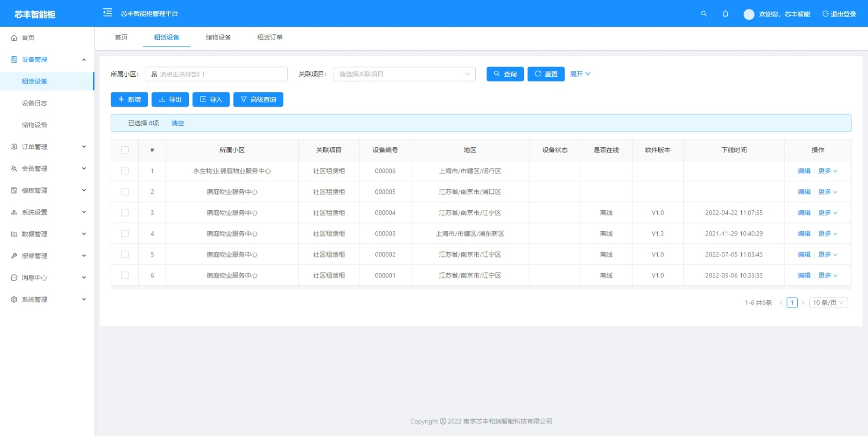Check the checkbox for row 1
The height and width of the screenshot is (436, 868).
(125, 171)
